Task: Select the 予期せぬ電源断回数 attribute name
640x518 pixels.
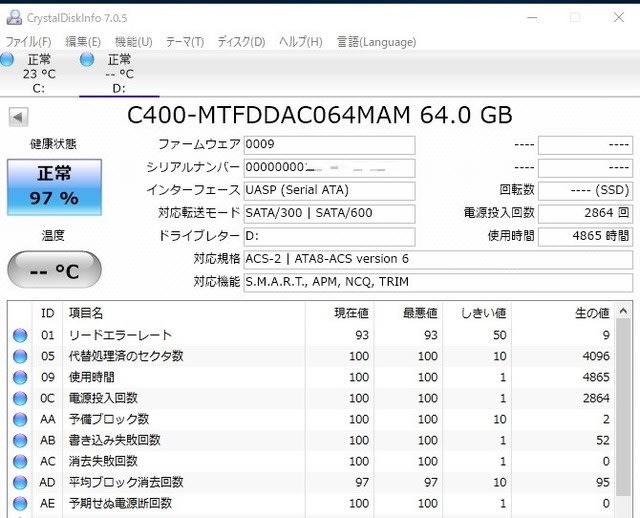Action: point(120,504)
